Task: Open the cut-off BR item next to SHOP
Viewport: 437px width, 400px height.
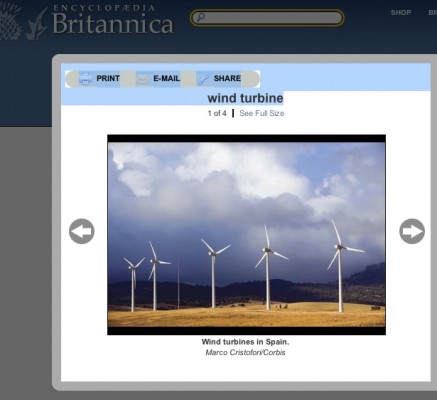Action: tap(432, 13)
